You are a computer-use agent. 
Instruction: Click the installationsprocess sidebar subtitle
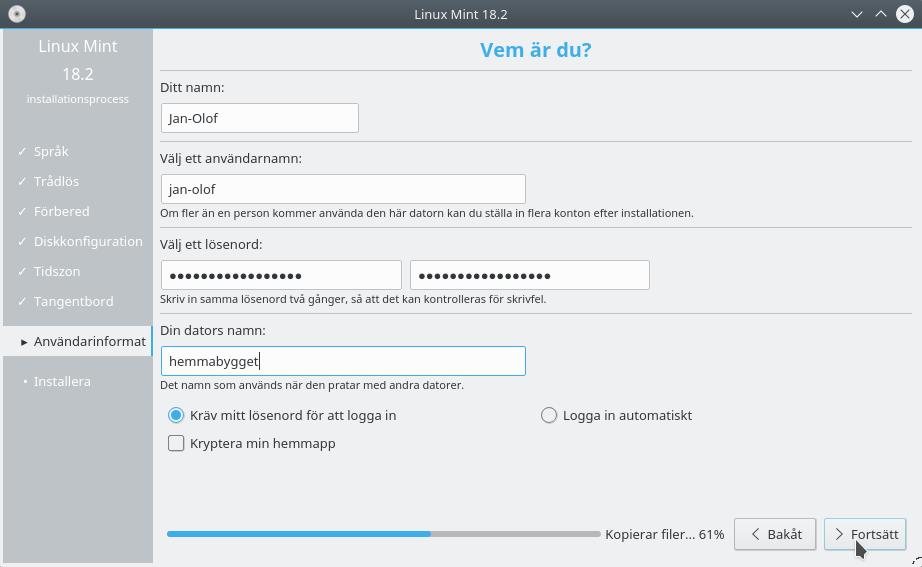pyautogui.click(x=78, y=99)
